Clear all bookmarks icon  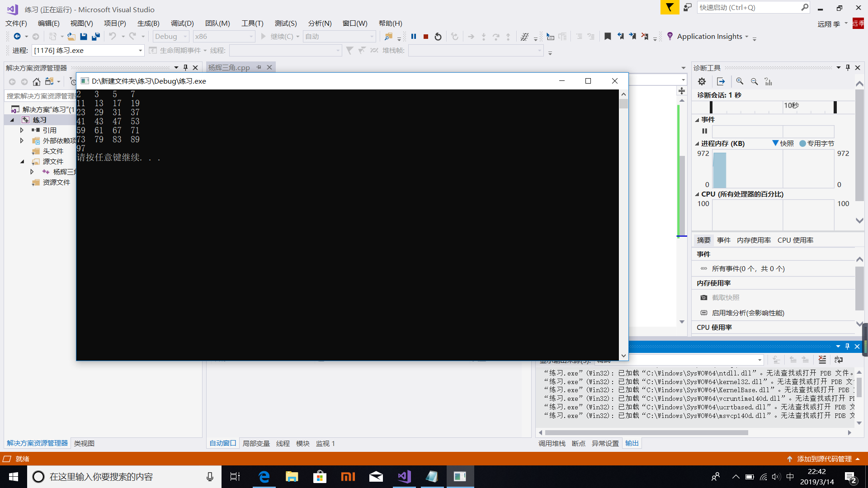click(x=645, y=37)
